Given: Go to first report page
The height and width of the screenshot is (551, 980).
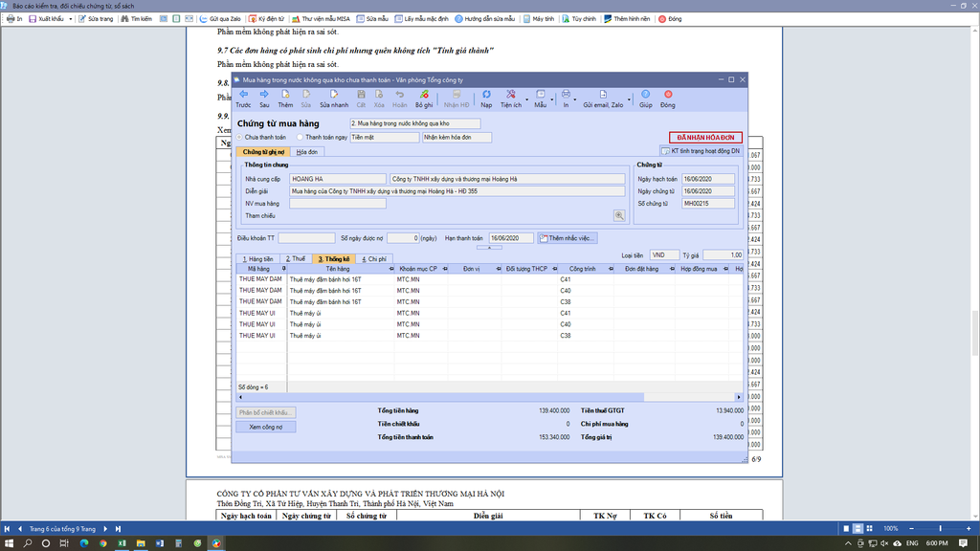Looking at the screenshot, I should click(7, 529).
